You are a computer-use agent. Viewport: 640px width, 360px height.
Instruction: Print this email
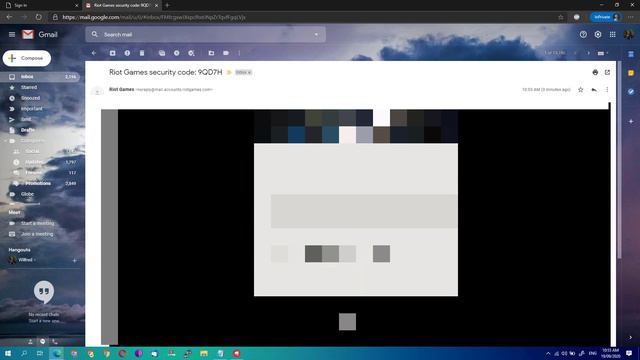[595, 72]
